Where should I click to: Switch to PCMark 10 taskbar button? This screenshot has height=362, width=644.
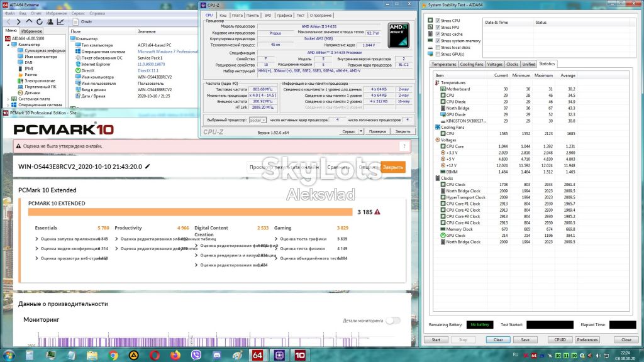tap(300, 355)
